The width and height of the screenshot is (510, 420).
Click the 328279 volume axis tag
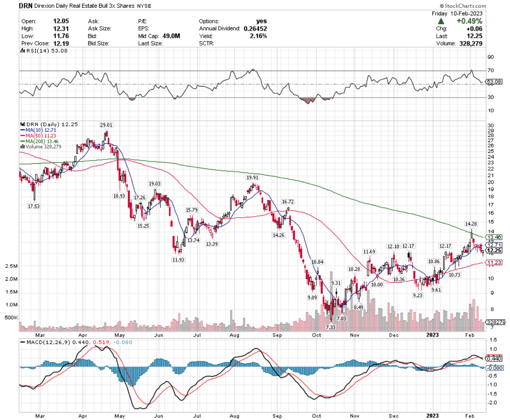[496, 322]
